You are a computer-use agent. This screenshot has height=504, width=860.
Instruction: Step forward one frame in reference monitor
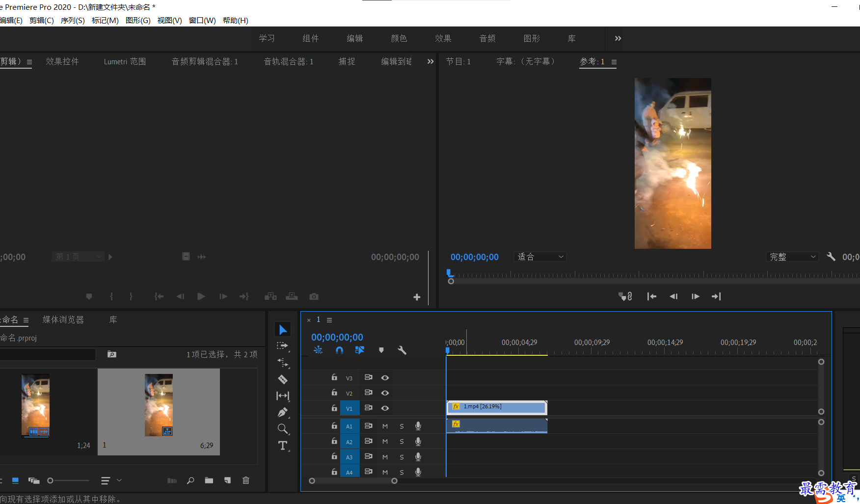(695, 296)
